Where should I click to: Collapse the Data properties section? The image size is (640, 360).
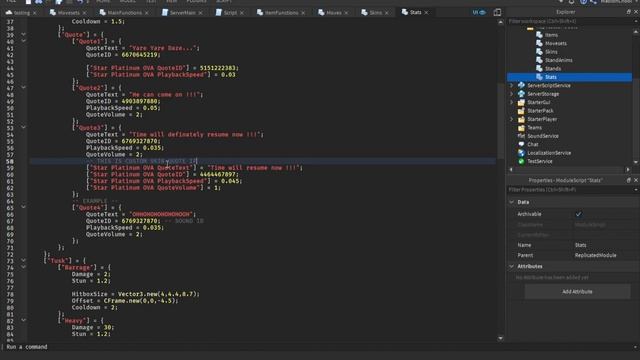[x=512, y=202]
